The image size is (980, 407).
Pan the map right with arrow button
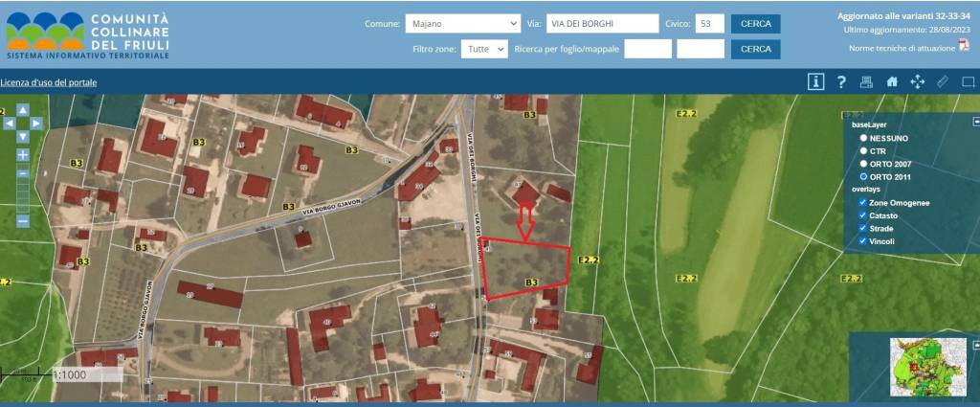[36, 124]
